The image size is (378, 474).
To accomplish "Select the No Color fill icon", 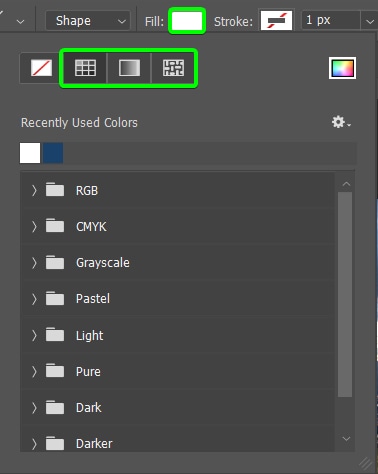I will 41,68.
